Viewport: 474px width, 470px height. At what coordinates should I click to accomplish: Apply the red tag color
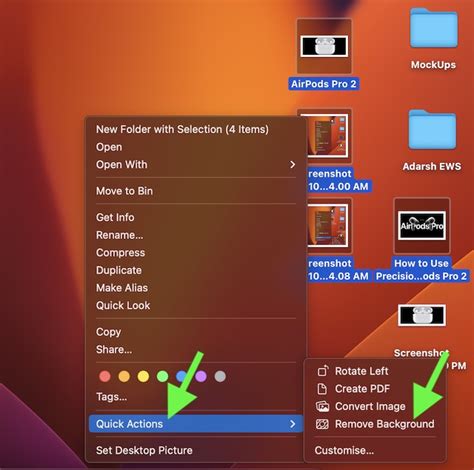tap(105, 377)
